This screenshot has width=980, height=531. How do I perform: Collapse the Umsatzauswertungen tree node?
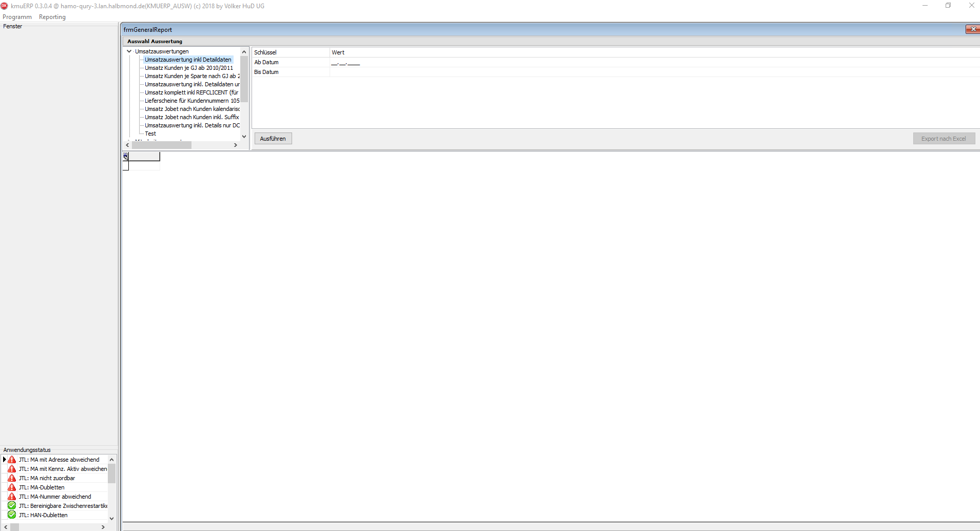[x=129, y=51]
